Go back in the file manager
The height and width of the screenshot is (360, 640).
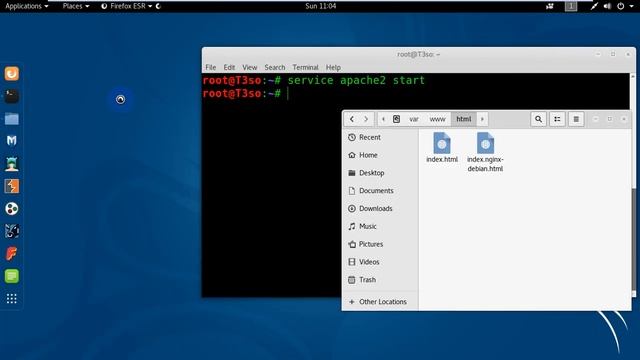[352, 119]
